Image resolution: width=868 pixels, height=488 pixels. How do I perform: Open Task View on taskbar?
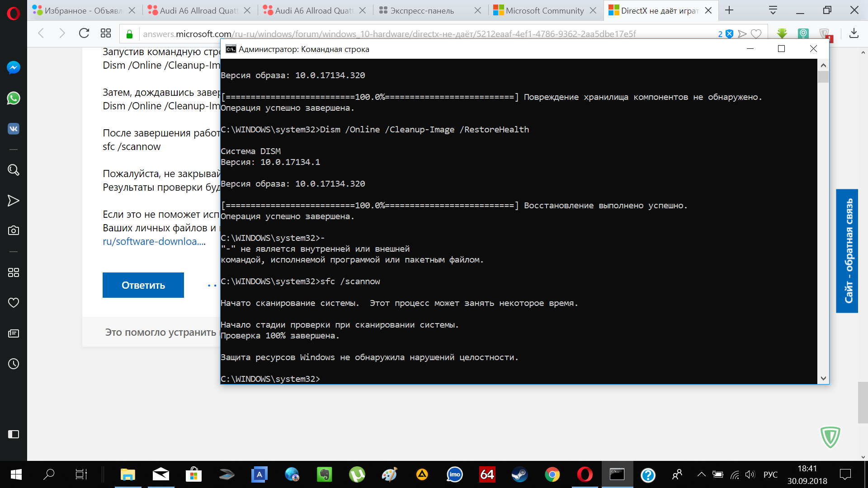pyautogui.click(x=81, y=474)
